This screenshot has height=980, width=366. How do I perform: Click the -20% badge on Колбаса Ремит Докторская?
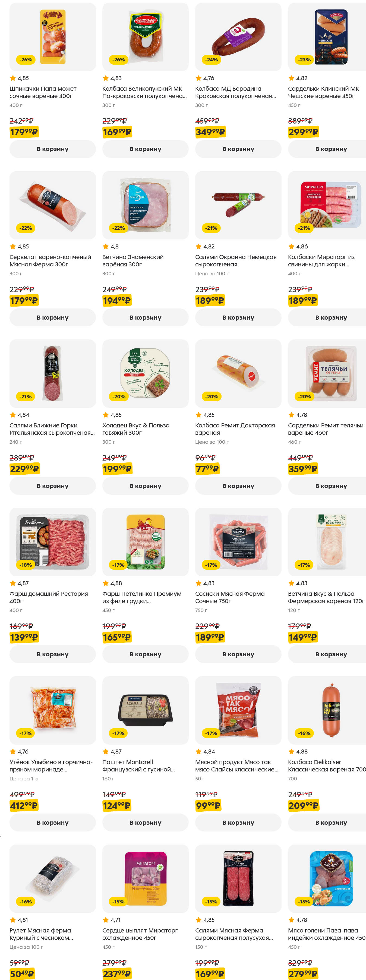coord(212,396)
